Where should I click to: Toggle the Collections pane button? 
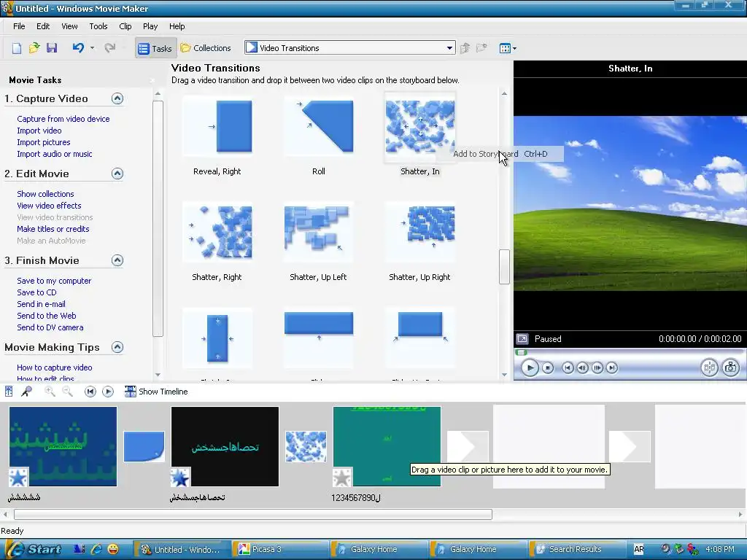pos(206,48)
